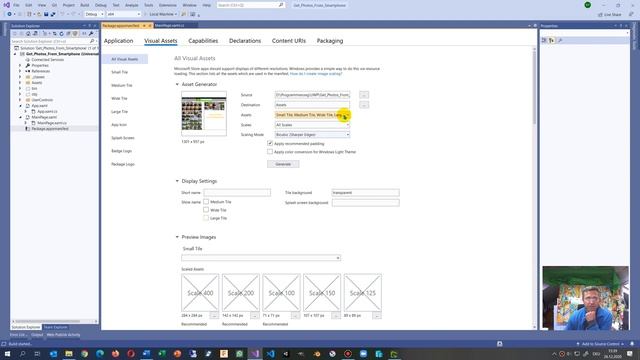
Task: Click the Solution Explorer Refresh icon
Action: tap(62, 33)
